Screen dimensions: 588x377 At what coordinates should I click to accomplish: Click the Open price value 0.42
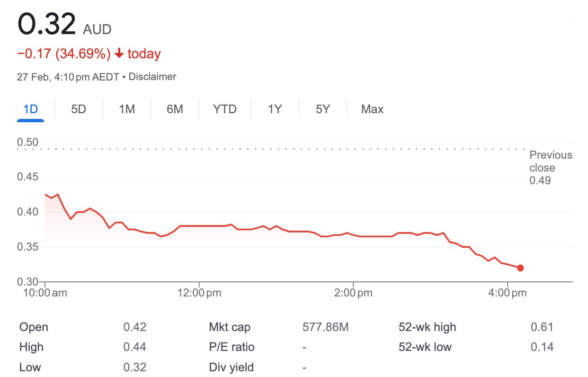coord(135,327)
